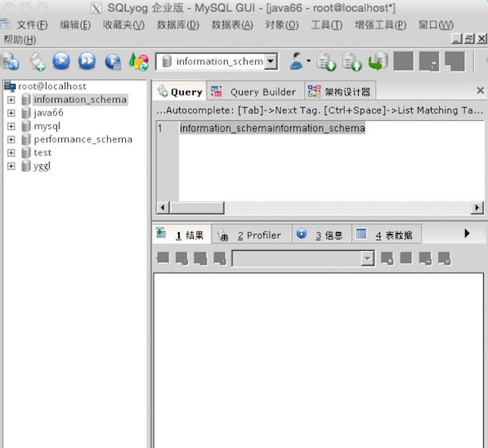Viewport: 488px width, 448px height.
Task: Switch to the Query tab
Action: 180,92
